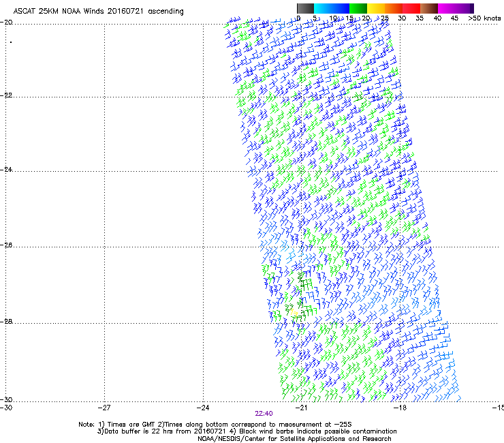The width and height of the screenshot is (504, 443).
Task: Click the darkest purple end of the color bar
Action: pyautogui.click(x=471, y=8)
